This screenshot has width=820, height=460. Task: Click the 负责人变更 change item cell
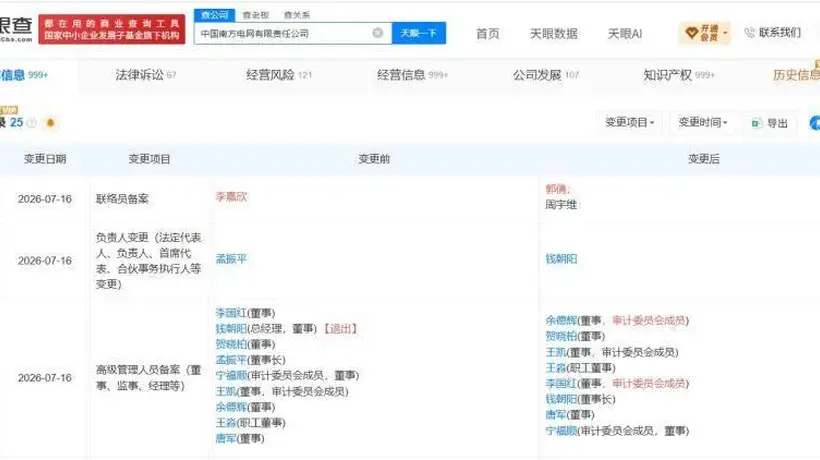(149, 261)
